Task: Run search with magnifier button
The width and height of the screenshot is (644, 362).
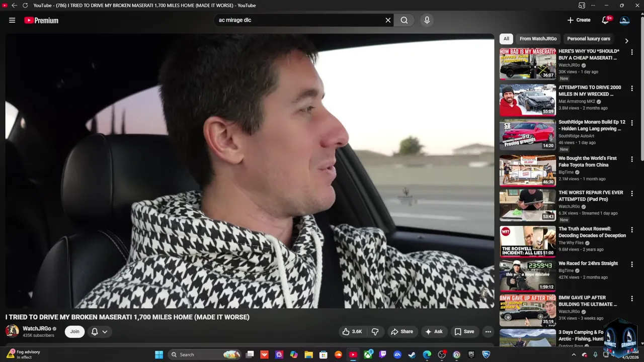Action: (404, 20)
